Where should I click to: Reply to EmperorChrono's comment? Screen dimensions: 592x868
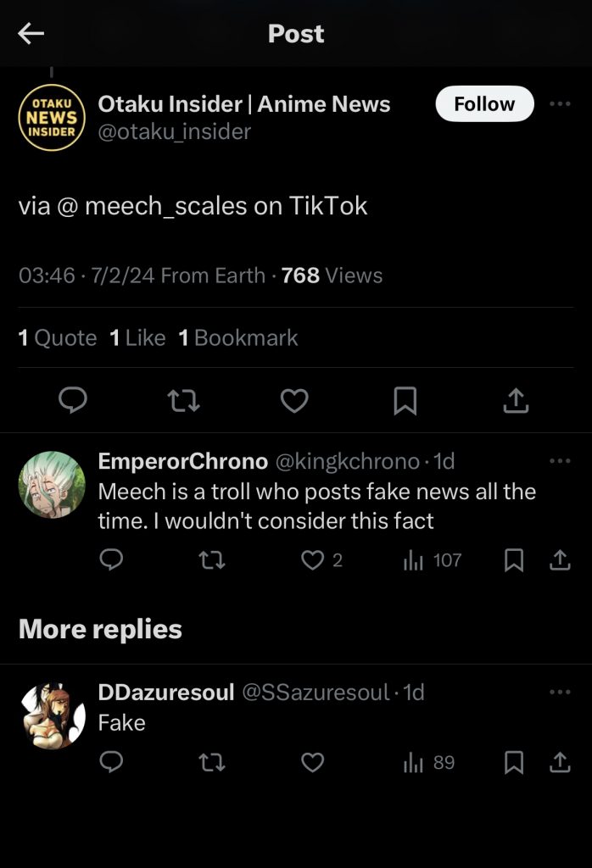pos(111,559)
